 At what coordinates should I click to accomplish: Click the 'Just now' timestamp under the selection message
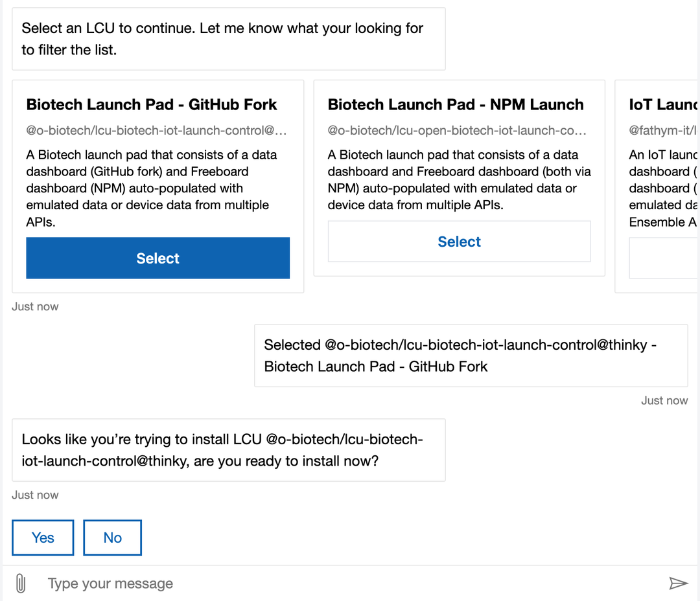tap(664, 400)
